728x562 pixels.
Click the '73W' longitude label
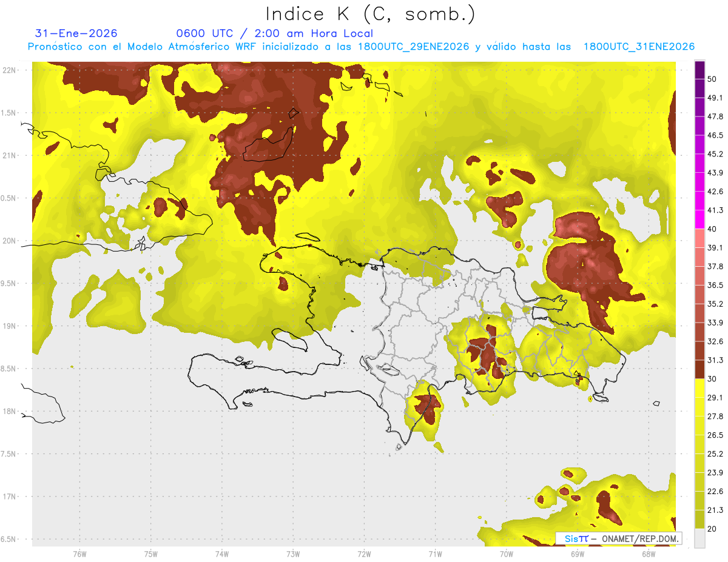[293, 554]
